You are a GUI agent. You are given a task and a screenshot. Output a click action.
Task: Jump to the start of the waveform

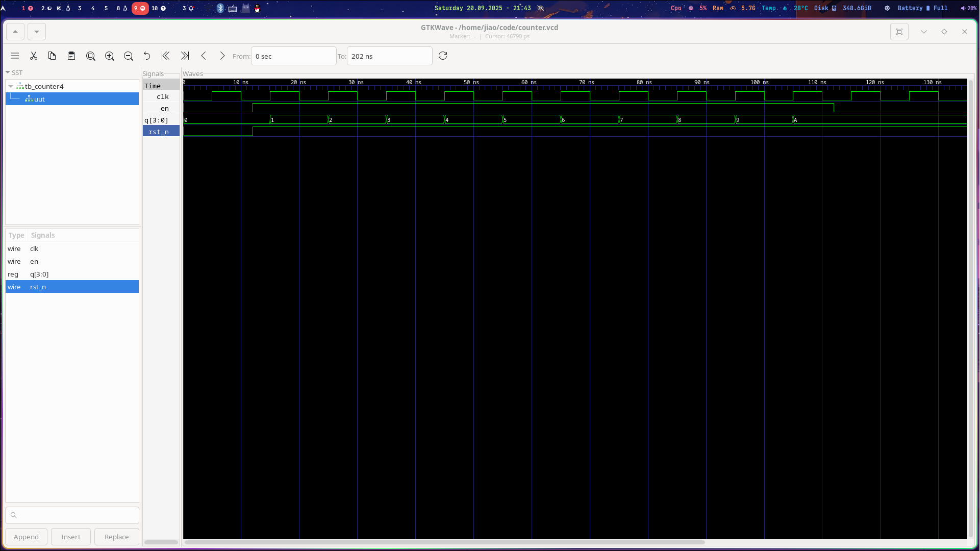click(x=165, y=56)
